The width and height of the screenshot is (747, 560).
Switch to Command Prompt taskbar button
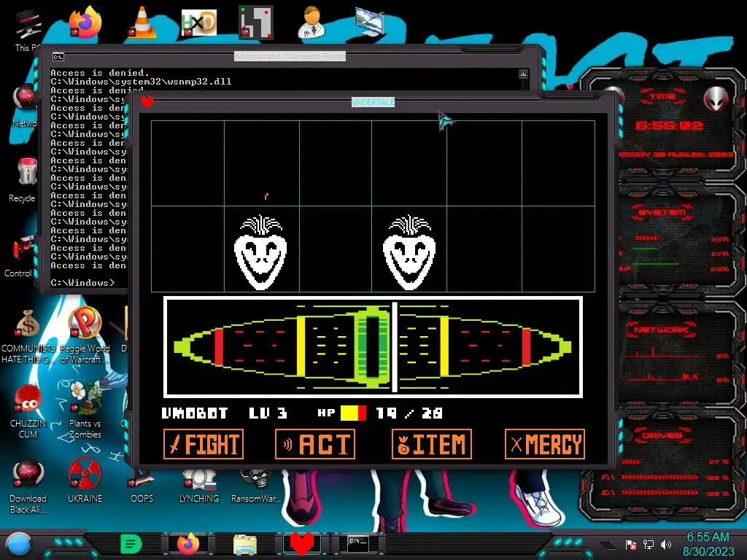358,544
